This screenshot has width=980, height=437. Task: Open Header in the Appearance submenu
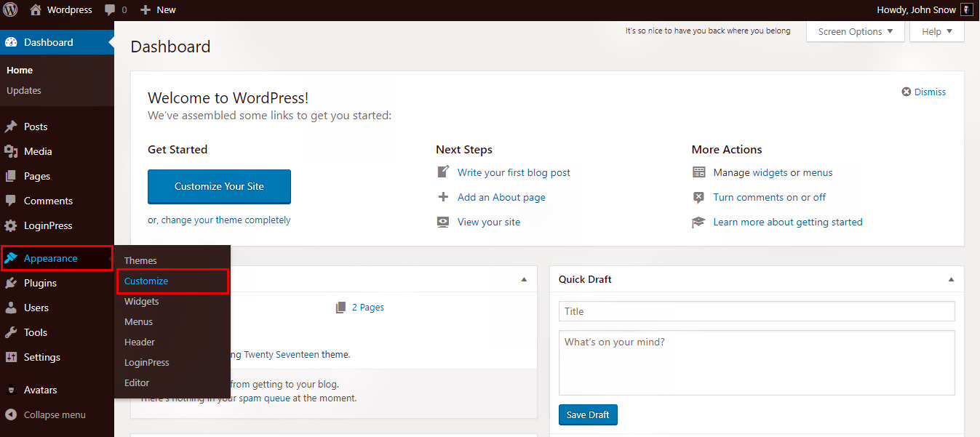[x=140, y=342]
